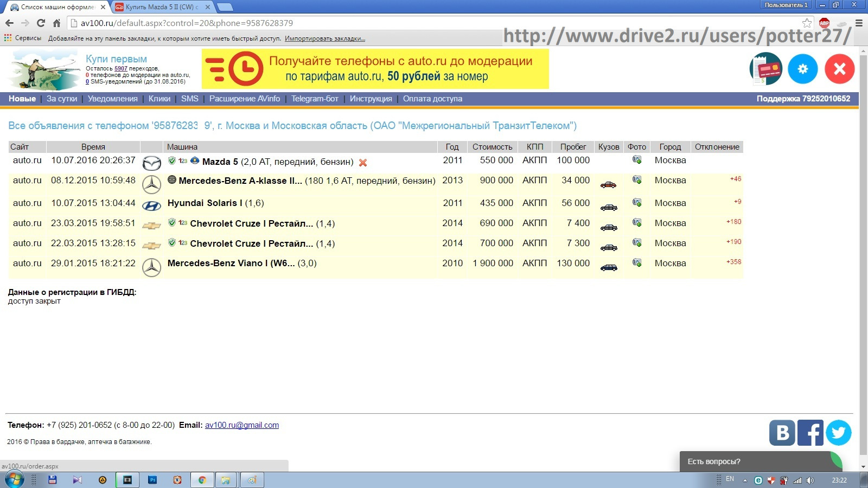Open the Telegram-бот menu item
The image size is (868, 488).
[x=315, y=99]
